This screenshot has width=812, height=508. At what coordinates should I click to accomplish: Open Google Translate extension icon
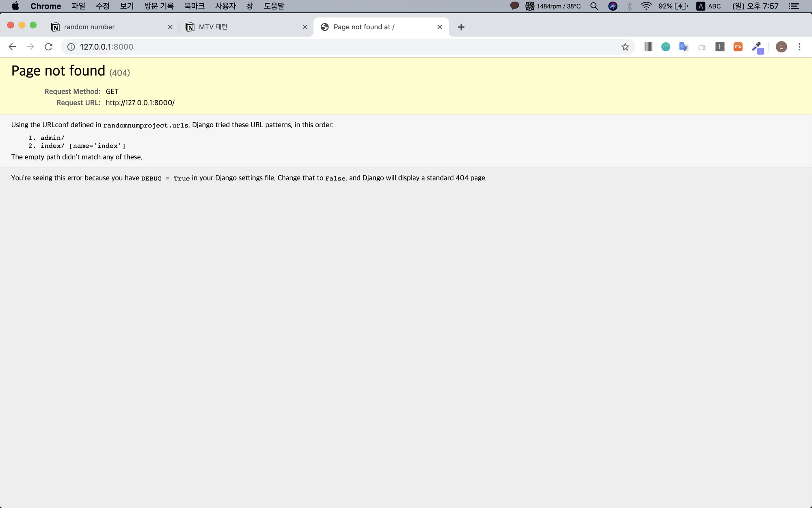[684, 47]
